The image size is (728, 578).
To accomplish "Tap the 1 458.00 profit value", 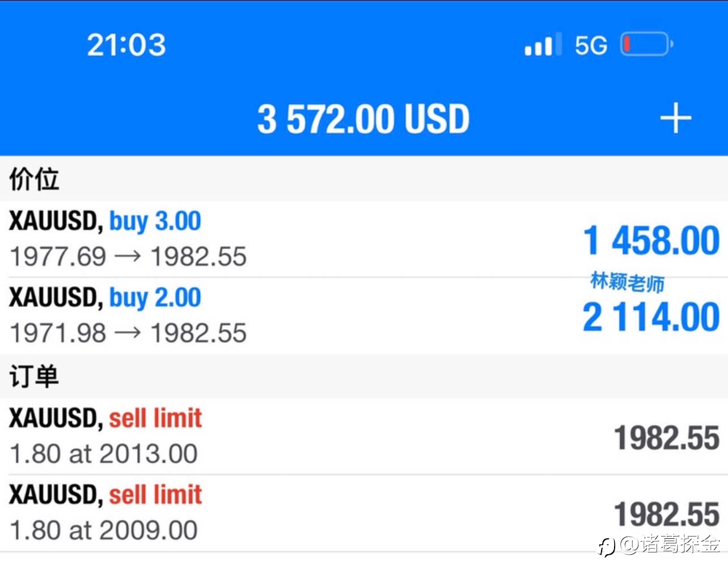I will [x=651, y=240].
